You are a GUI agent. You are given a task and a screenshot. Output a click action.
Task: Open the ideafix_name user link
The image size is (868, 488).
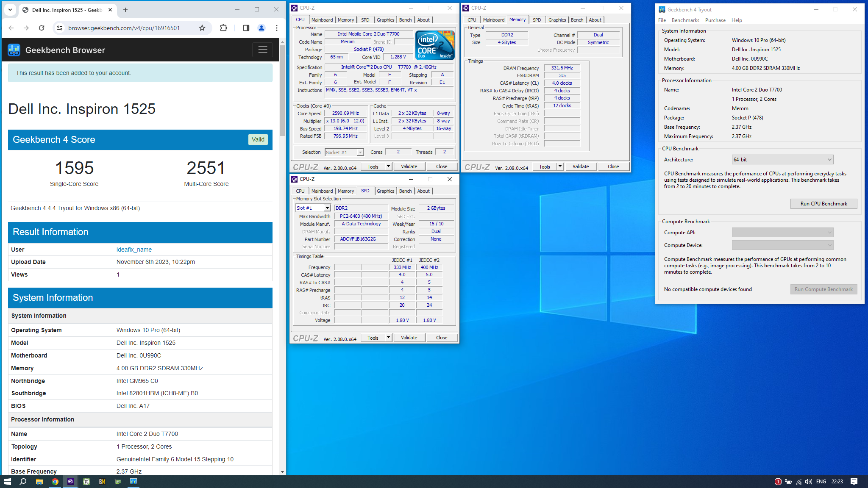[134, 250]
